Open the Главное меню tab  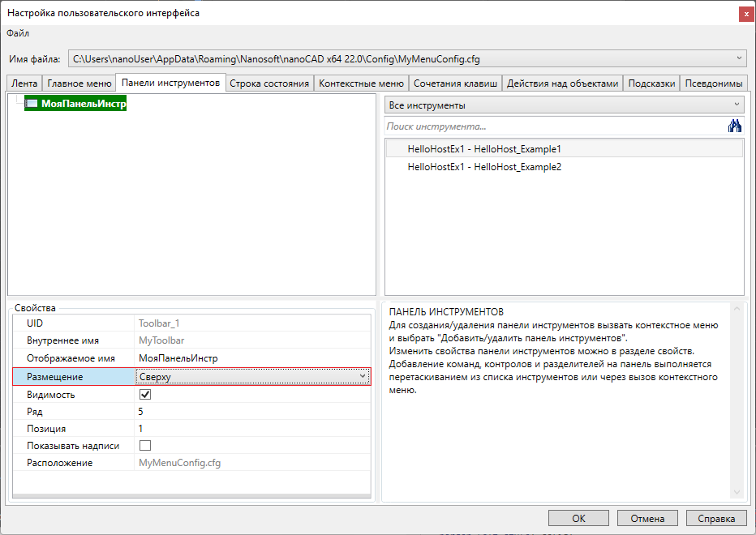point(79,83)
